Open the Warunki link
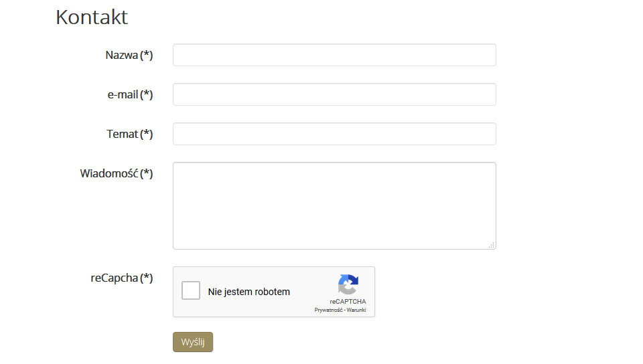The width and height of the screenshot is (643, 364). tap(356, 310)
